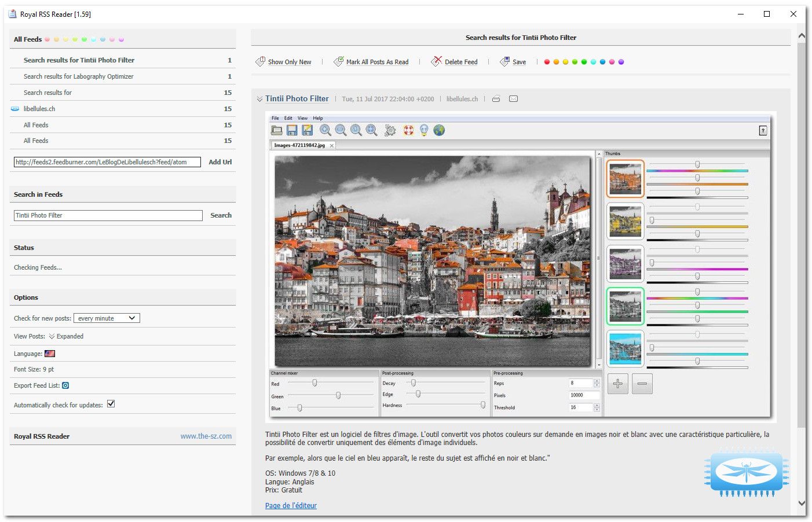Image resolution: width=812 pixels, height=522 pixels.
Task: Pick the orange dot next to Save
Action: (556, 62)
